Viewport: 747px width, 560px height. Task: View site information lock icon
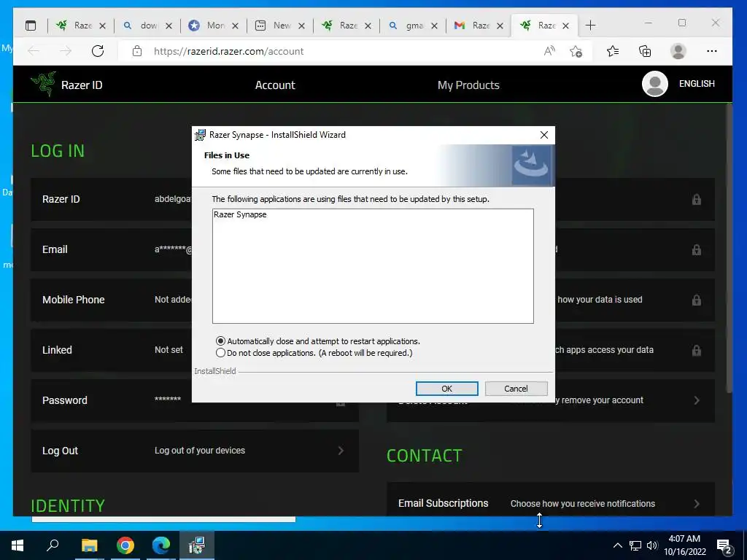137,51
